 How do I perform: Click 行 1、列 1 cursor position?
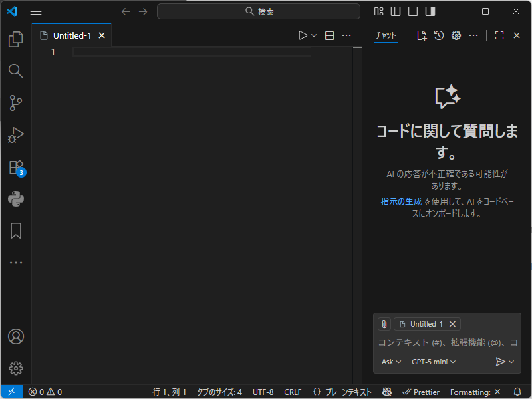(169, 392)
